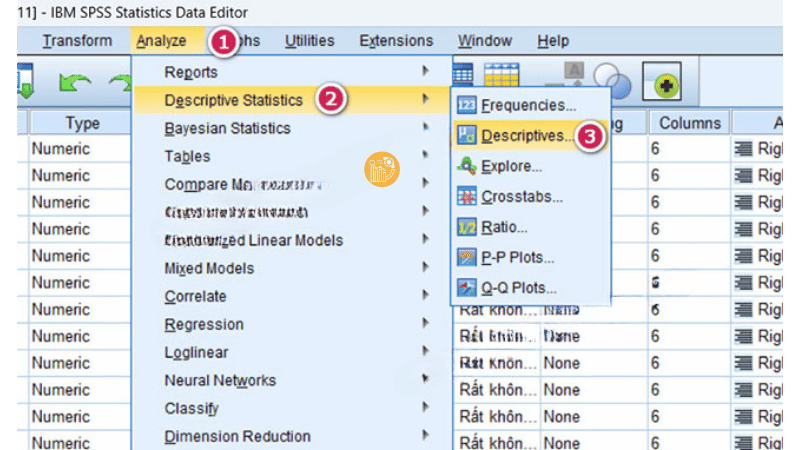Open the Analyze menu
The width and height of the screenshot is (800, 450).
point(161,41)
